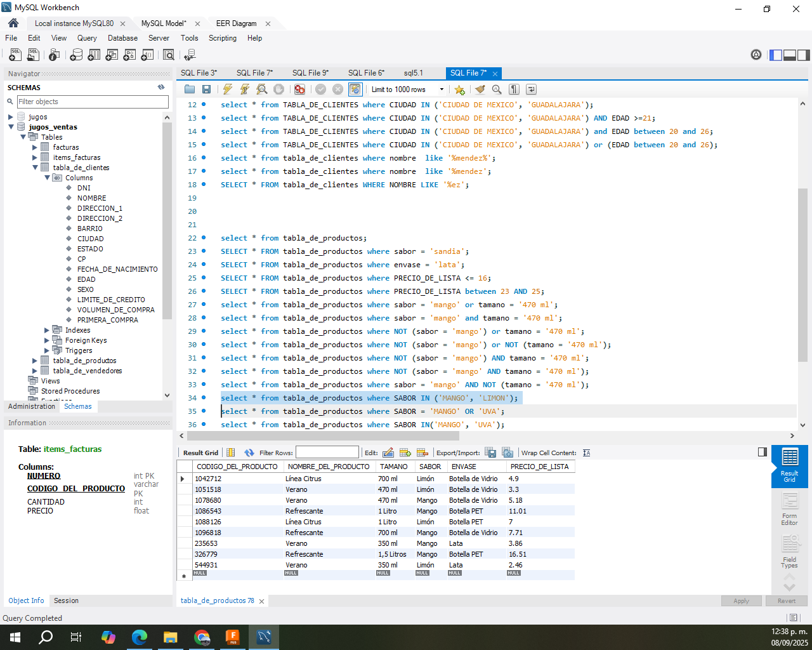Click the Apply button
This screenshot has width=812, height=650.
741,600
